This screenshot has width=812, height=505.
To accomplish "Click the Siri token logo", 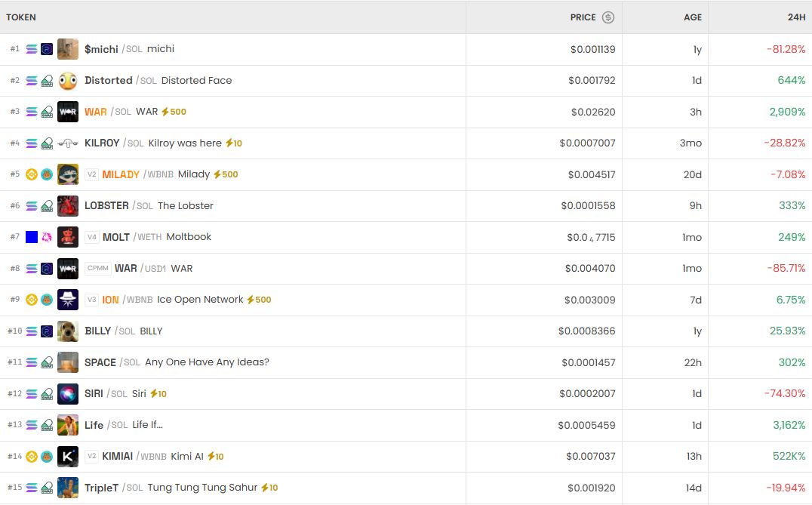I will click(x=68, y=394).
